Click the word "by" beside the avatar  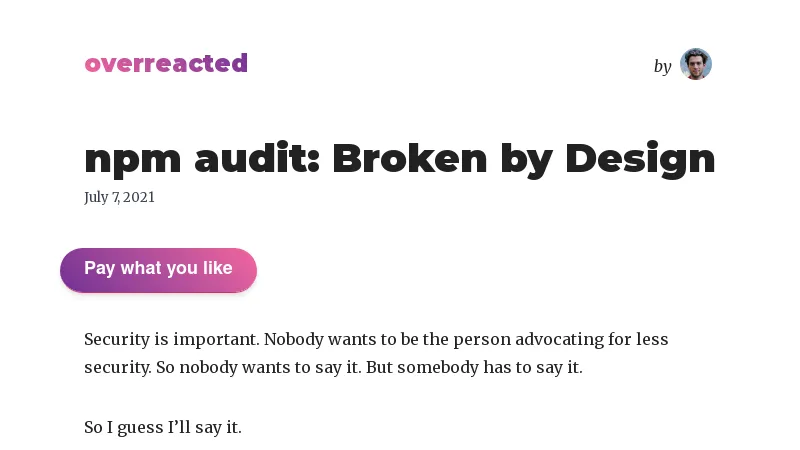(662, 66)
